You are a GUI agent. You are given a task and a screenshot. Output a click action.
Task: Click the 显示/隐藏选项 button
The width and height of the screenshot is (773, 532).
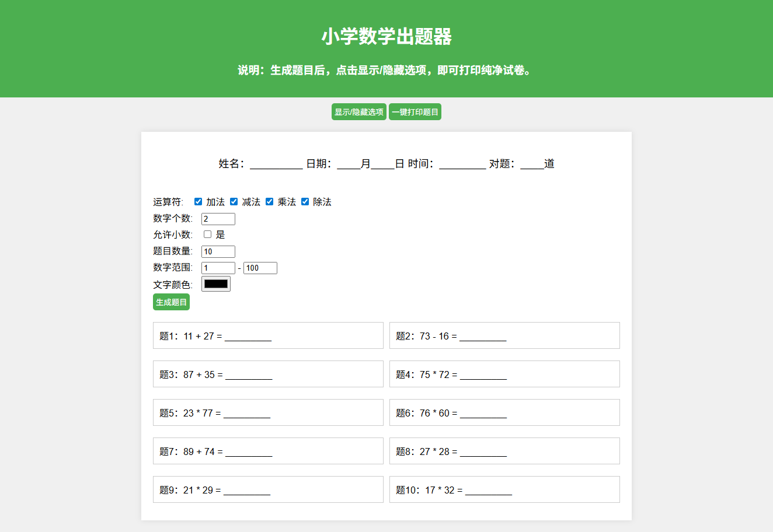tap(358, 111)
